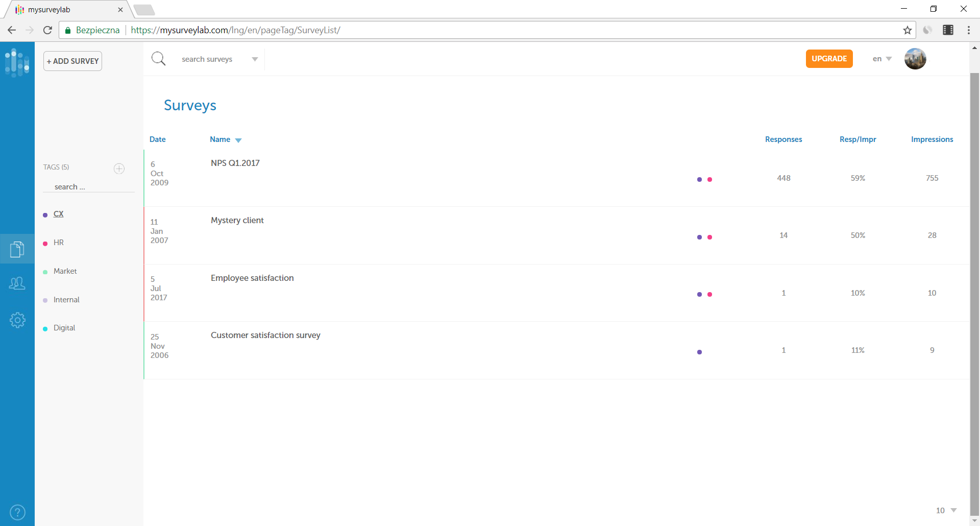Click the 59% Resp/Impr value

(858, 178)
